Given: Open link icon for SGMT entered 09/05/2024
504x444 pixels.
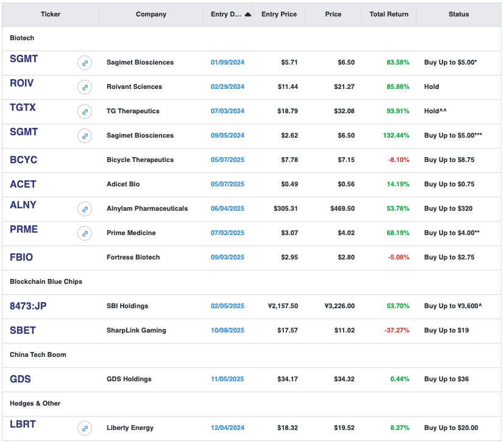Looking at the screenshot, I should pos(85,136).
